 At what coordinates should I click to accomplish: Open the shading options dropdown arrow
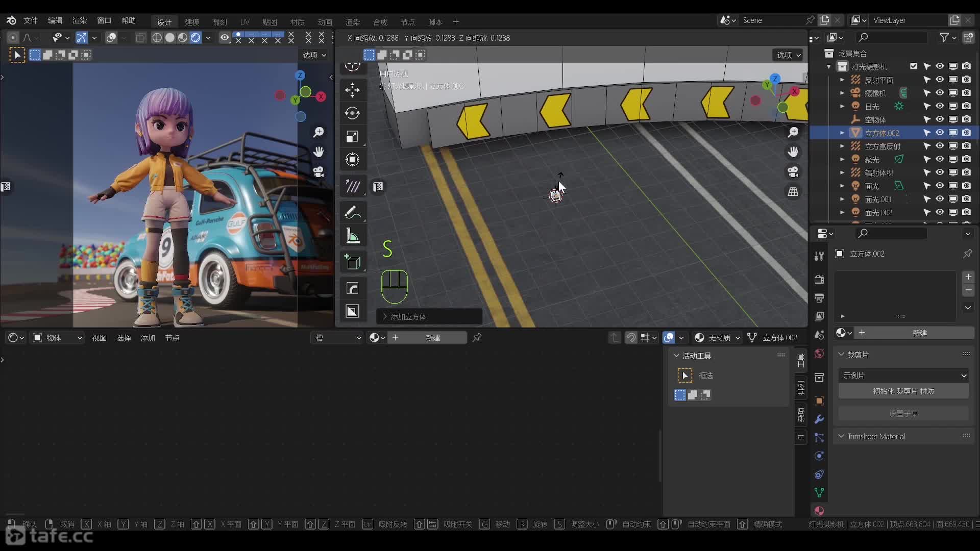(x=208, y=38)
